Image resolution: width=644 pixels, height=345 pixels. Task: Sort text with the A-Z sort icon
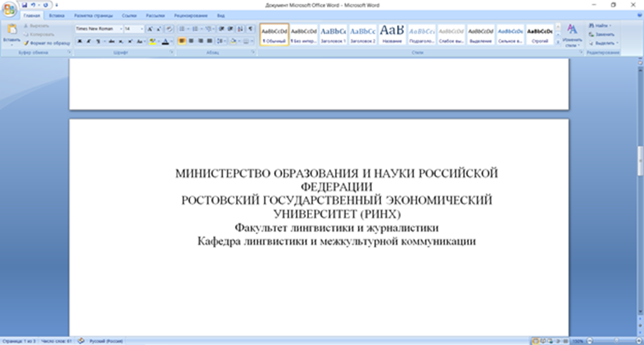tap(240, 29)
